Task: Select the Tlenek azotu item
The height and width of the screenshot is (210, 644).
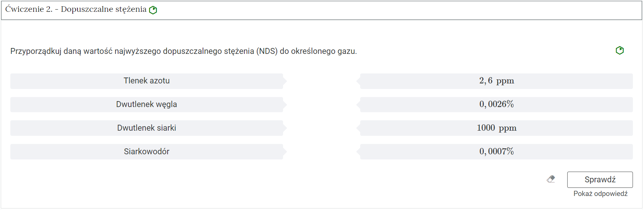Action: pyautogui.click(x=147, y=81)
